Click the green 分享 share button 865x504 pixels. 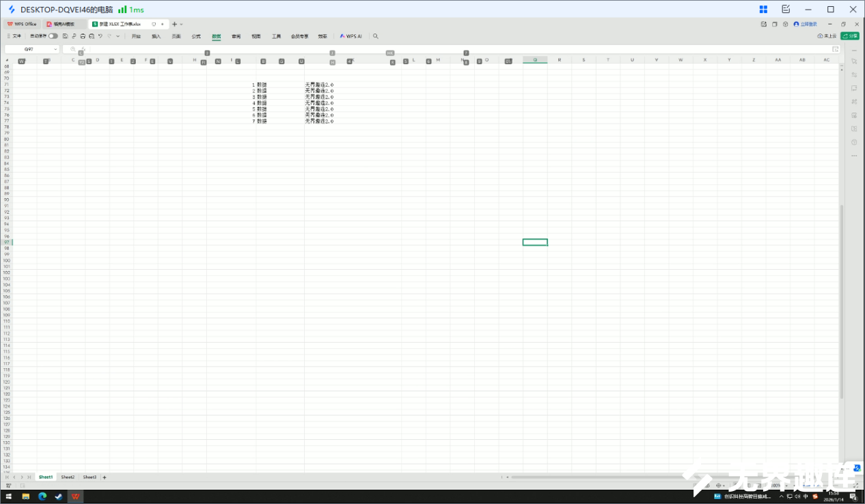(851, 36)
